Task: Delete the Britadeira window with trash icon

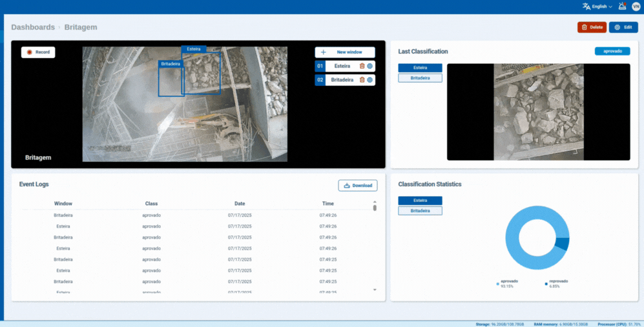Action: (x=362, y=80)
